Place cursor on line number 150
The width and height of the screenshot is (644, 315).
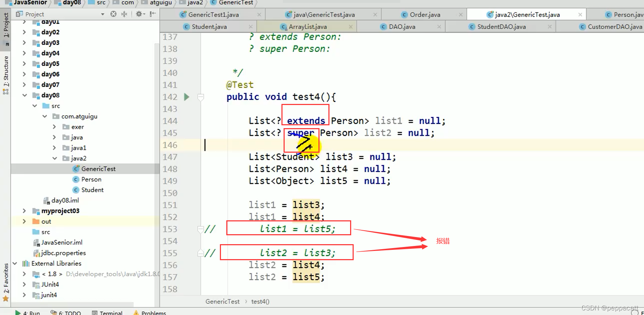click(170, 193)
